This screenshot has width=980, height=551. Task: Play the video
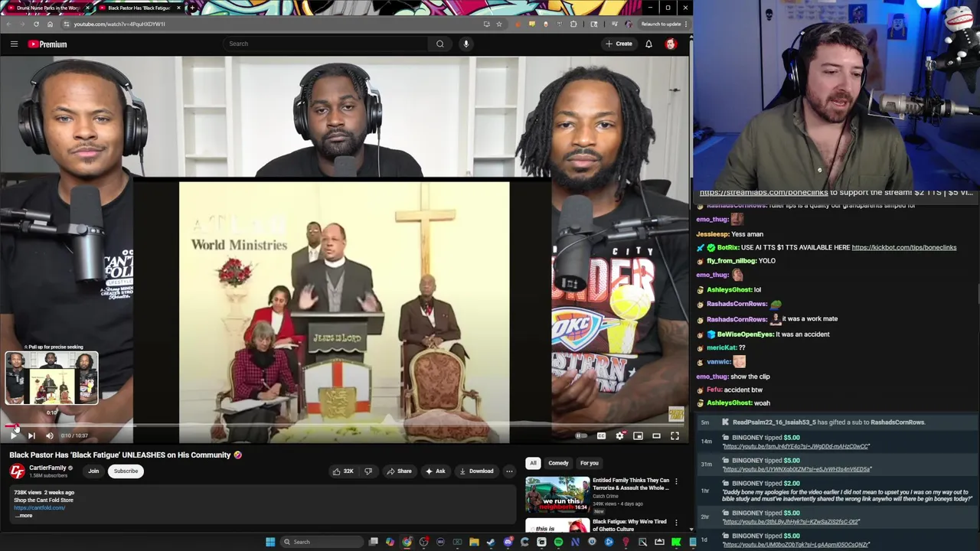pyautogui.click(x=14, y=435)
